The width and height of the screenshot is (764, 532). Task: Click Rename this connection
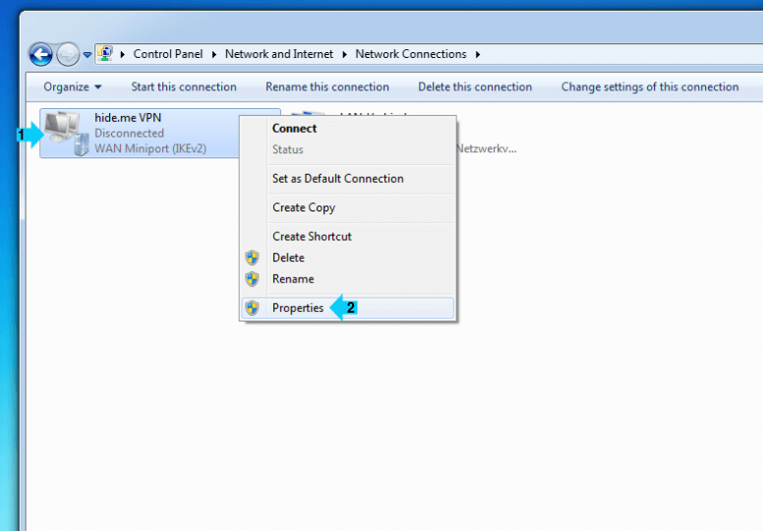click(x=327, y=87)
